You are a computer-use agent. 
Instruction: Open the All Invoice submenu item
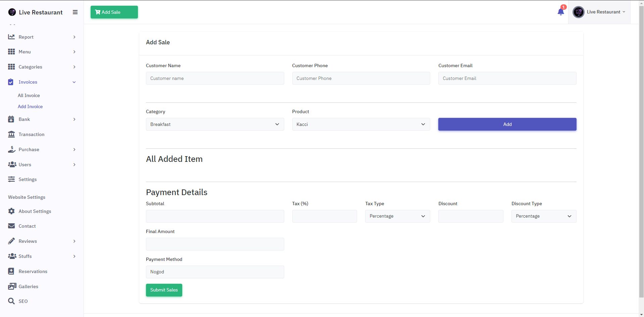29,95
